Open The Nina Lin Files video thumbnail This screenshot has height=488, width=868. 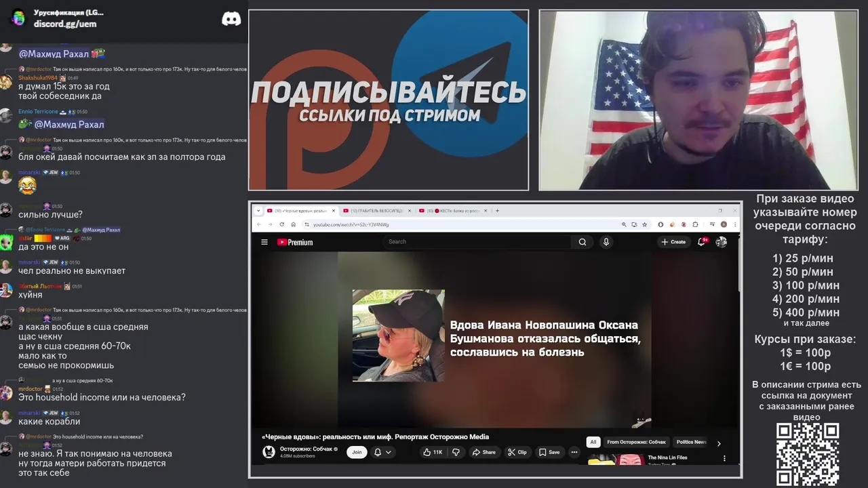point(615,460)
